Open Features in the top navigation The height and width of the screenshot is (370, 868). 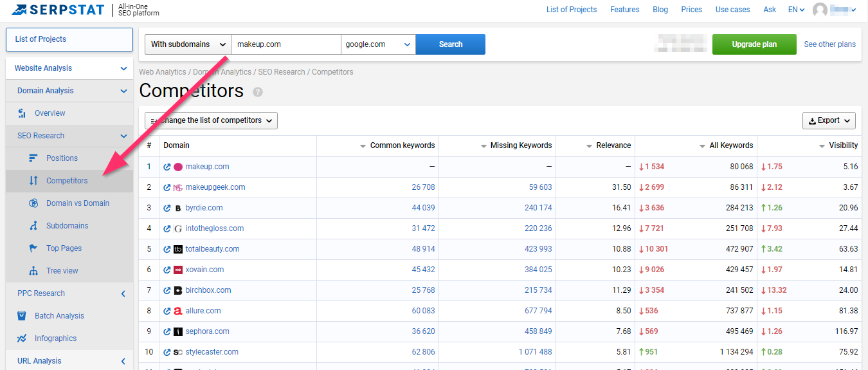pyautogui.click(x=625, y=10)
